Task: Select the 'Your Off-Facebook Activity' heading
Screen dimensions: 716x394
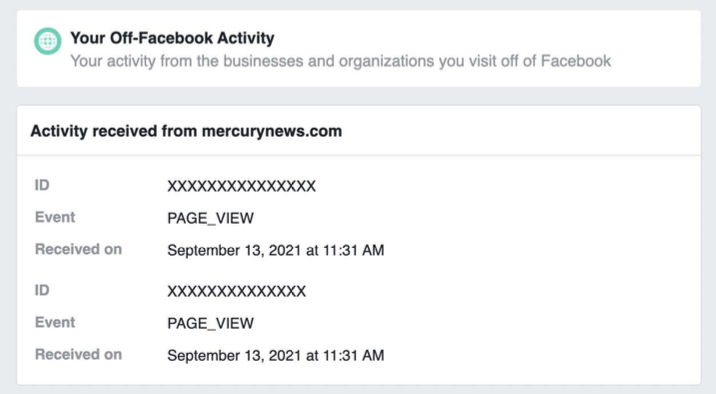Action: 172,38
